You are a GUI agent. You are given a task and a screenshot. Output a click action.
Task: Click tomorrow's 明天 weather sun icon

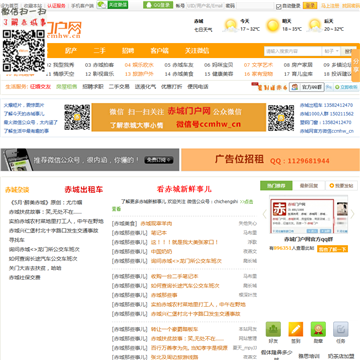pos(273,25)
